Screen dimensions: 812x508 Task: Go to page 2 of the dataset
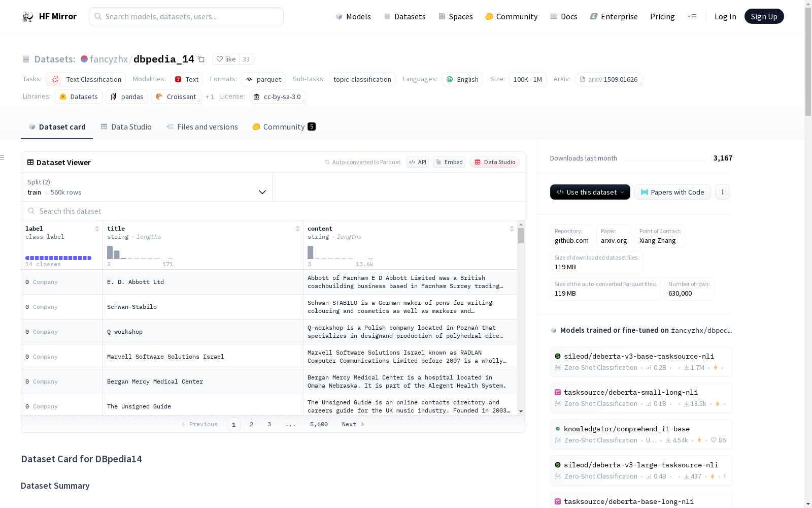(x=251, y=424)
